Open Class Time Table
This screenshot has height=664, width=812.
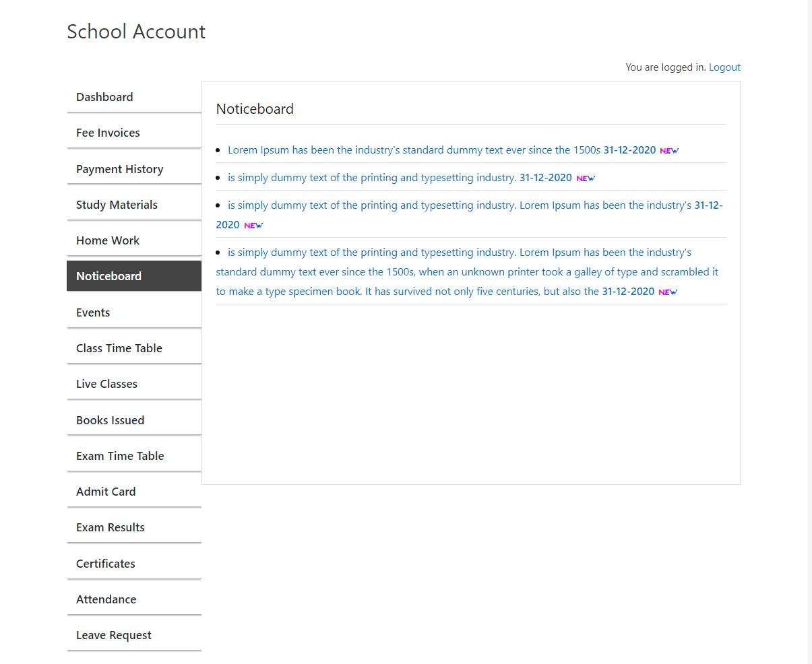click(x=119, y=348)
